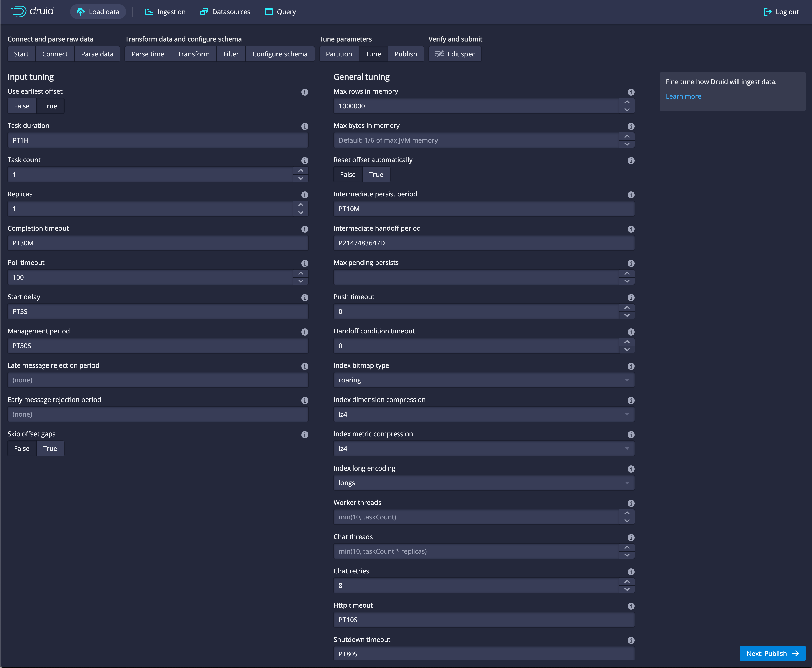Screen dimensions: 812x668
Task: Click info icon for Intermediate persist period
Action: coord(631,195)
